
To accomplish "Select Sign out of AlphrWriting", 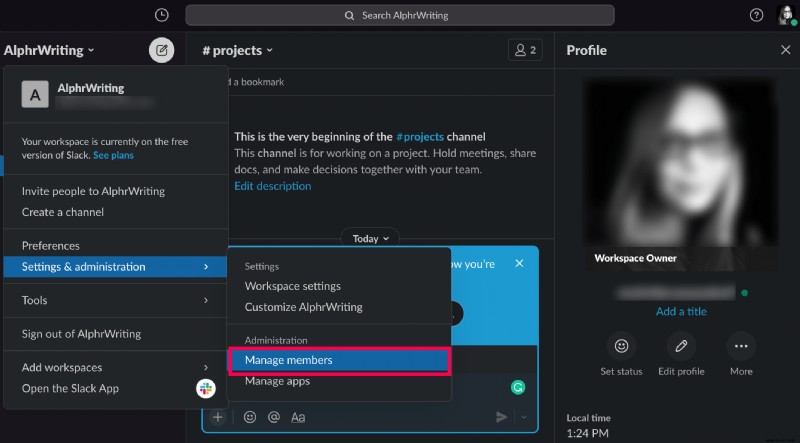I will (81, 334).
